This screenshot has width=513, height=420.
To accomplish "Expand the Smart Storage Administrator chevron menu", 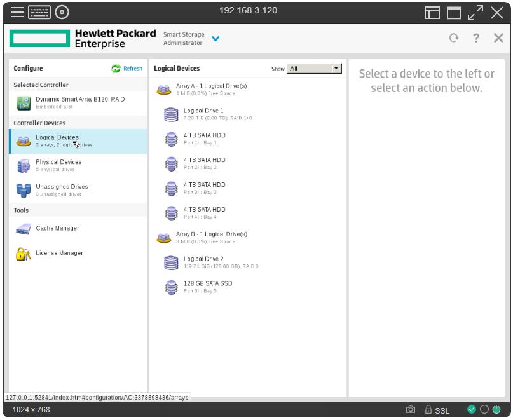I will click(215, 39).
